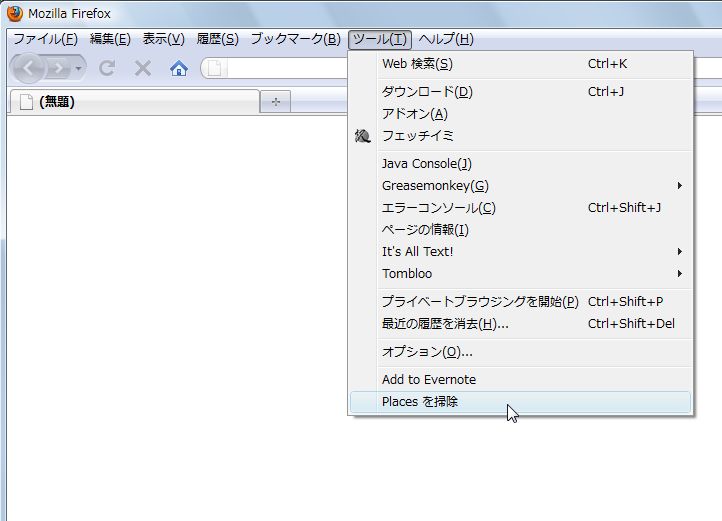The width and height of the screenshot is (722, 521).
Task: Select フェッチイミ menu entry
Action: [x=520, y=136]
